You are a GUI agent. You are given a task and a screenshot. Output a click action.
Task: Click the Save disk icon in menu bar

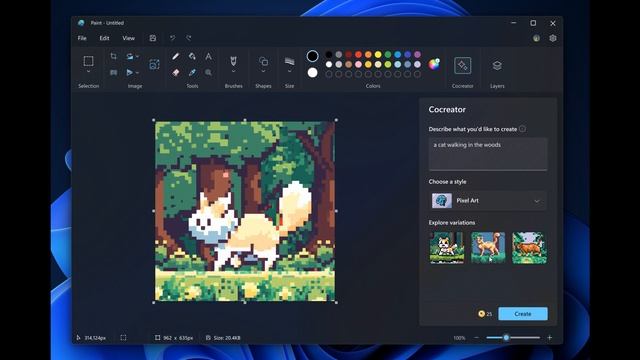[153, 38]
